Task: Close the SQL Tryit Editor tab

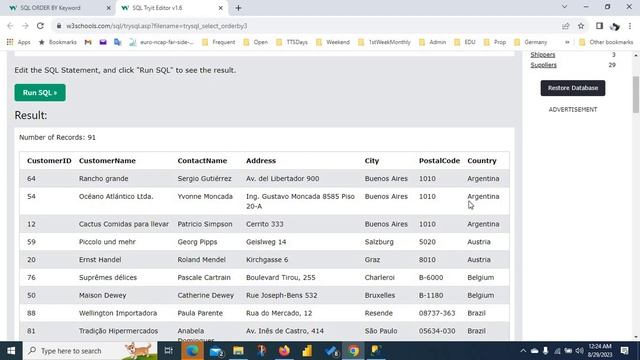Action: (220, 8)
